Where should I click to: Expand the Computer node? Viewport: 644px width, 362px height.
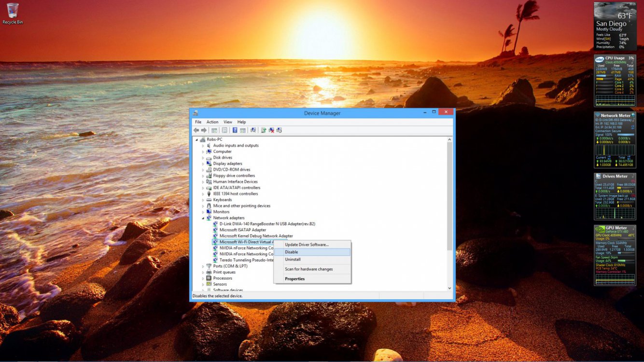coord(203,152)
